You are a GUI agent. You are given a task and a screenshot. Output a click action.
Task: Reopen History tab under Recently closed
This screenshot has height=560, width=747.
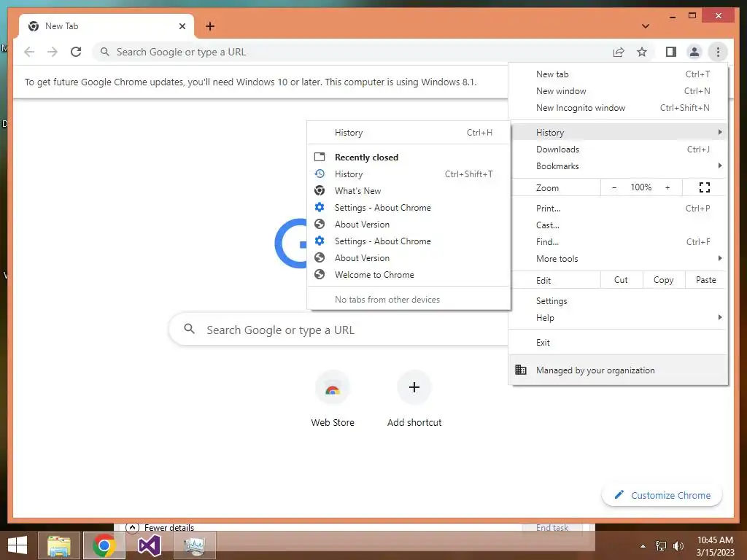(409, 174)
